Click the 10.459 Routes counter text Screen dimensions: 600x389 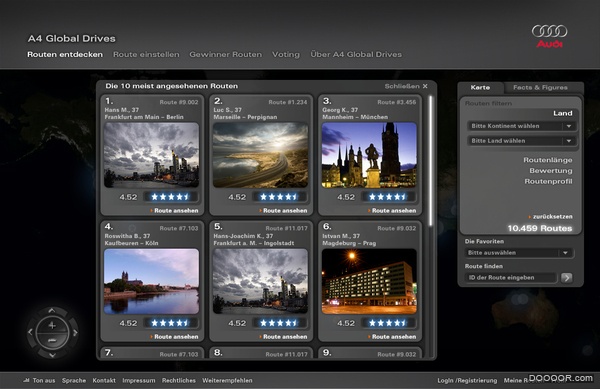(x=540, y=228)
